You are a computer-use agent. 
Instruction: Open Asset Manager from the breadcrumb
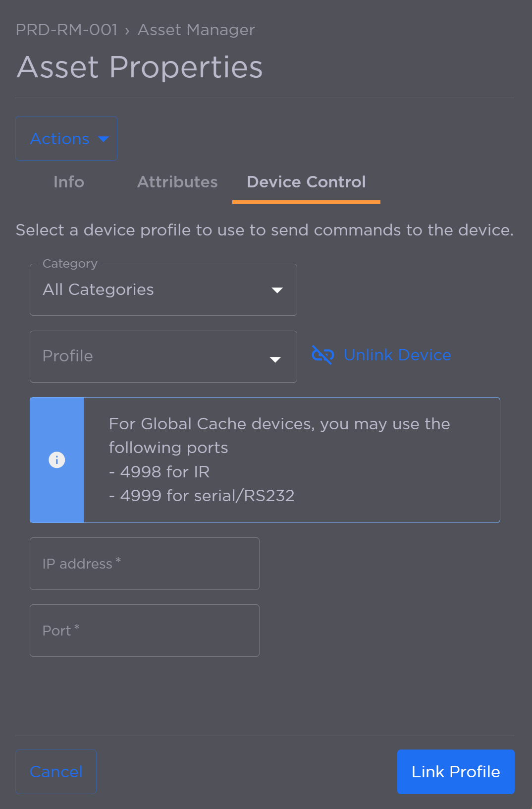[196, 30]
